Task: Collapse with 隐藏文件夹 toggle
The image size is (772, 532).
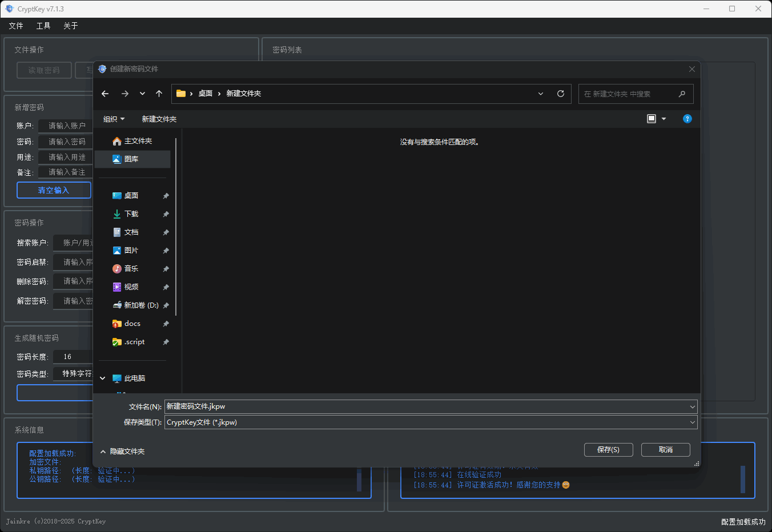Action: pos(122,452)
